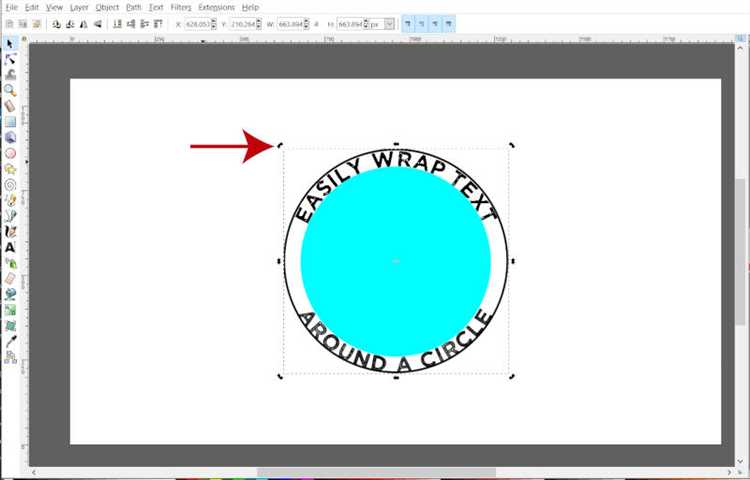This screenshot has width=750, height=480.
Task: Toggle the move patterns with object button
Action: 448,24
